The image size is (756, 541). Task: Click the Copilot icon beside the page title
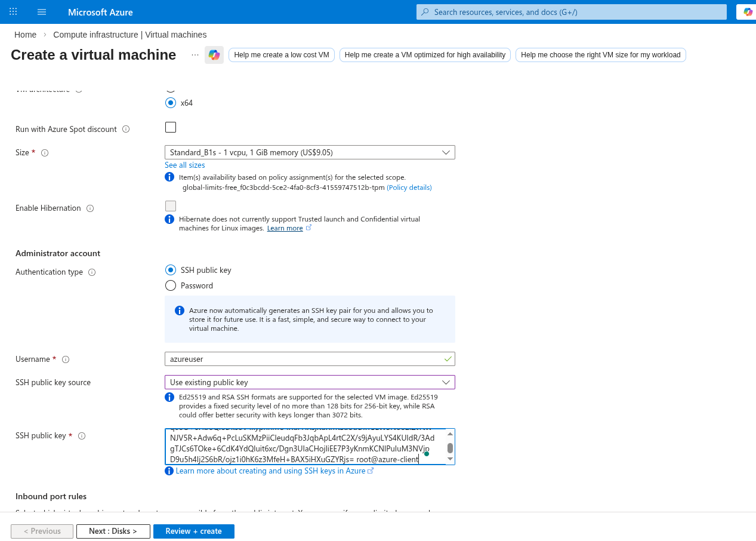(214, 55)
